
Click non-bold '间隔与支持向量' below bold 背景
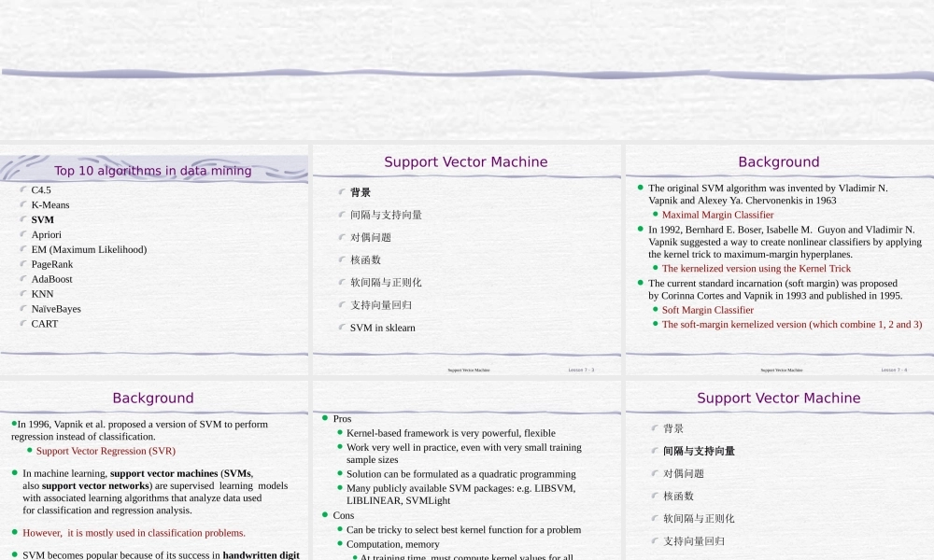[x=386, y=215]
